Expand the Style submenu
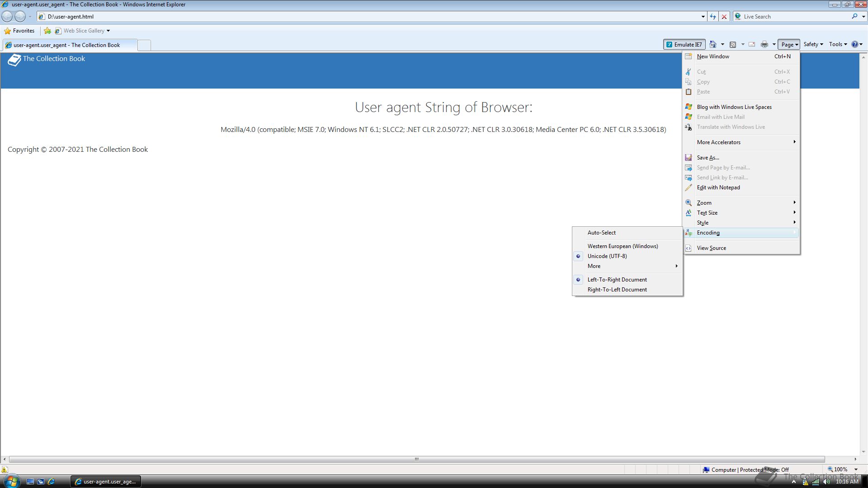This screenshot has width=868, height=488. (741, 223)
